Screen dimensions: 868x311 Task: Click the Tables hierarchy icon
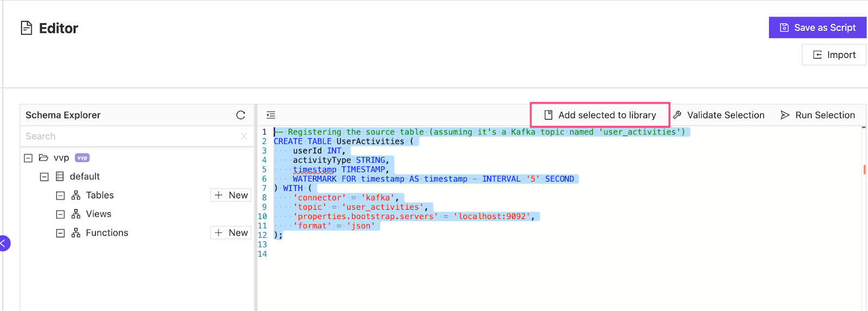click(x=76, y=195)
